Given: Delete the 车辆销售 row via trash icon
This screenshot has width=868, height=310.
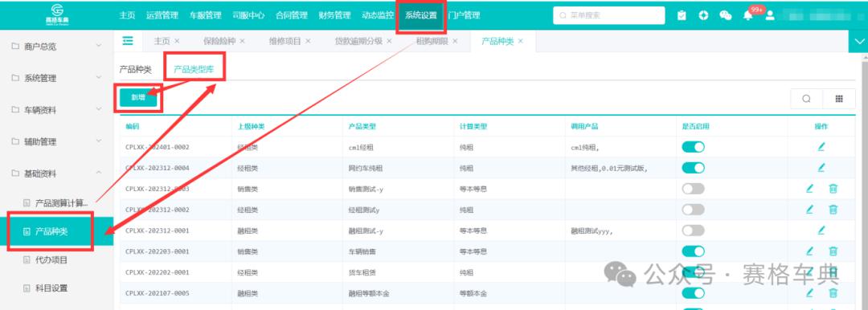Looking at the screenshot, I should tap(833, 251).
